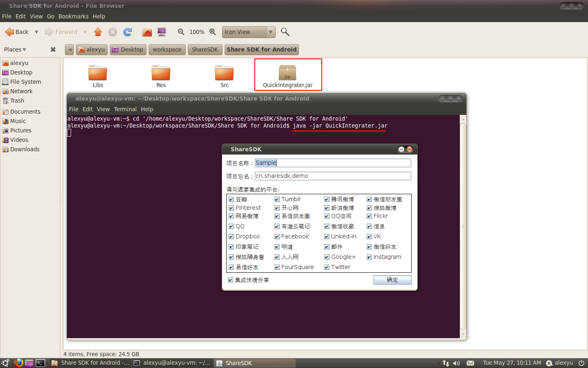Expand the Places sidebar selector

click(15, 49)
